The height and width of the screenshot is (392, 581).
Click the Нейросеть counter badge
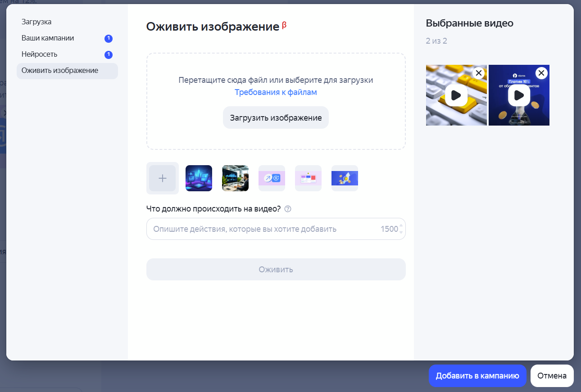[108, 55]
